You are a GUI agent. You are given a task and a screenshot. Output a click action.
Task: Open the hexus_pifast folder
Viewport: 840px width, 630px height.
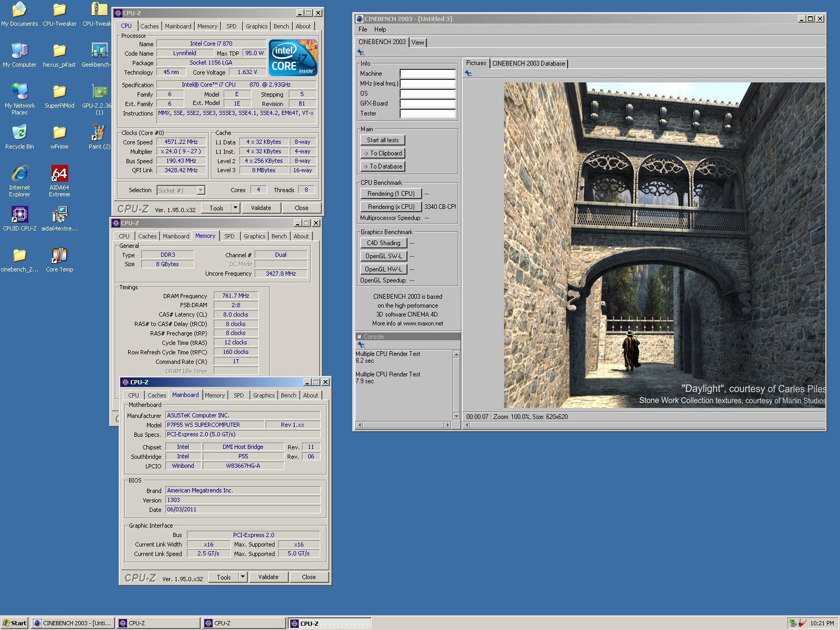point(59,55)
